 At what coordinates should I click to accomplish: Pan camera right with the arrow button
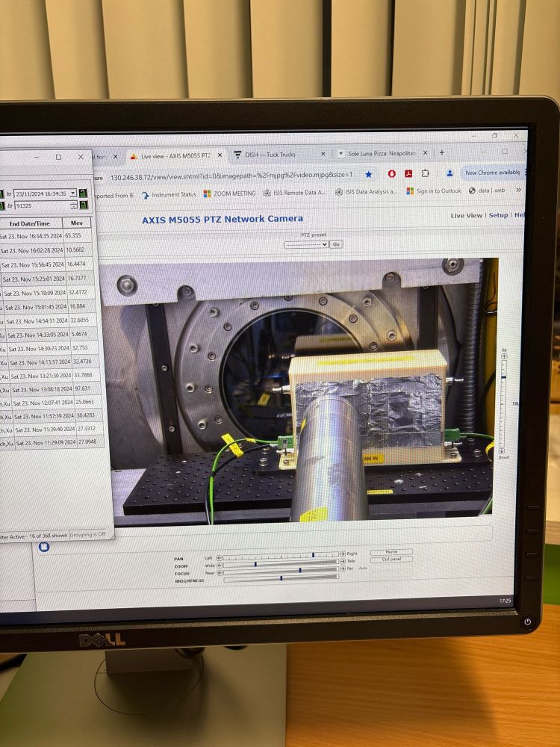[343, 554]
